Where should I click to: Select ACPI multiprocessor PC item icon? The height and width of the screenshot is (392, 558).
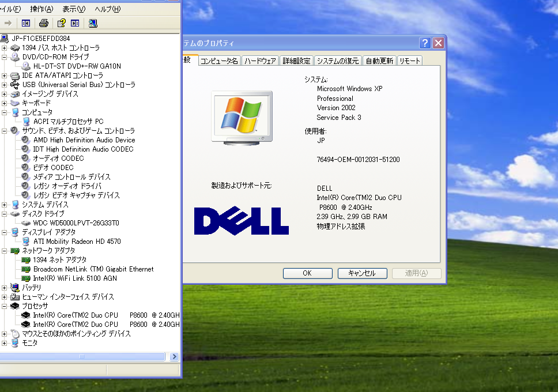(x=26, y=122)
